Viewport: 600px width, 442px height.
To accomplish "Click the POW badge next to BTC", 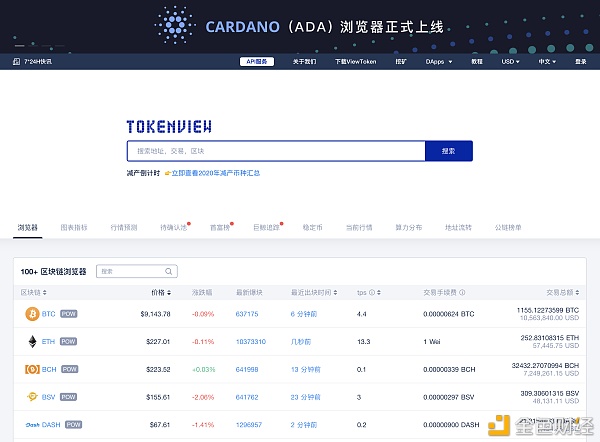I will [x=69, y=314].
